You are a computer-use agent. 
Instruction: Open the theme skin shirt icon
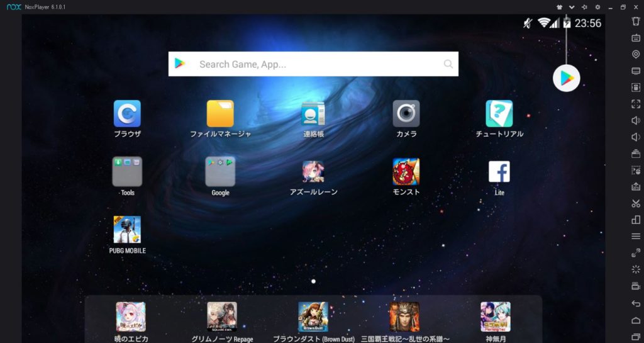(559, 7)
